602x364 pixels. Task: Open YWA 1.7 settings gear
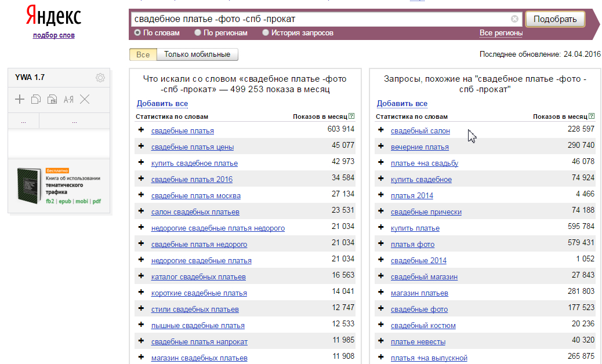click(x=100, y=78)
